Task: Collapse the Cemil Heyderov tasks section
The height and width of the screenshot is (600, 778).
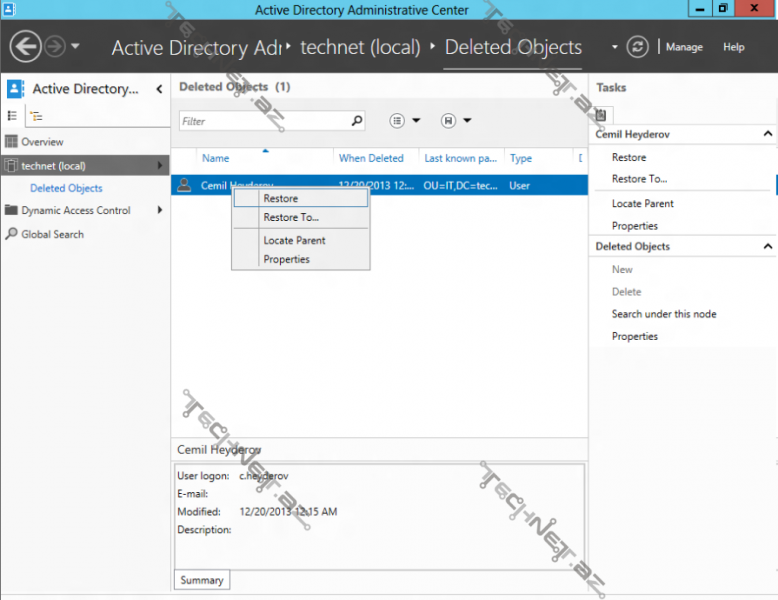Action: tap(767, 134)
